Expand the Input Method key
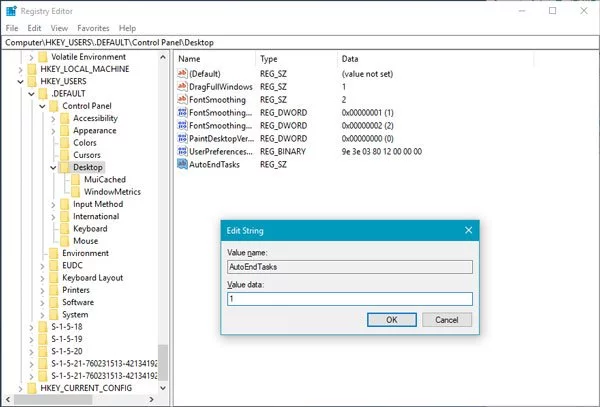Image resolution: width=600 pixels, height=407 pixels. [54, 204]
